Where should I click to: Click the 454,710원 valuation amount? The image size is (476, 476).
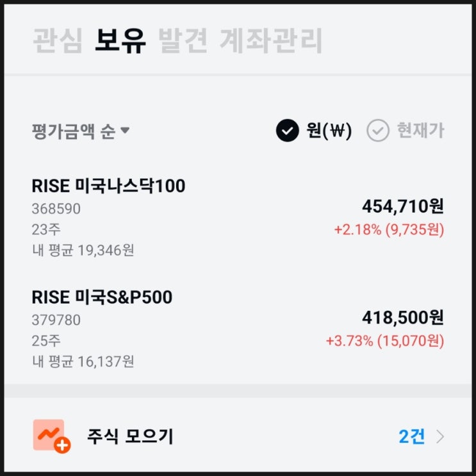coord(402,206)
